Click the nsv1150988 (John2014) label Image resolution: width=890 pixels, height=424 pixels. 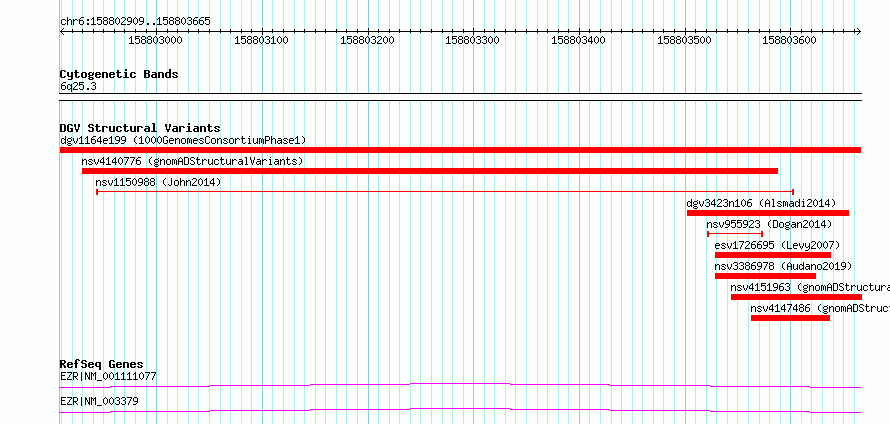click(x=158, y=182)
